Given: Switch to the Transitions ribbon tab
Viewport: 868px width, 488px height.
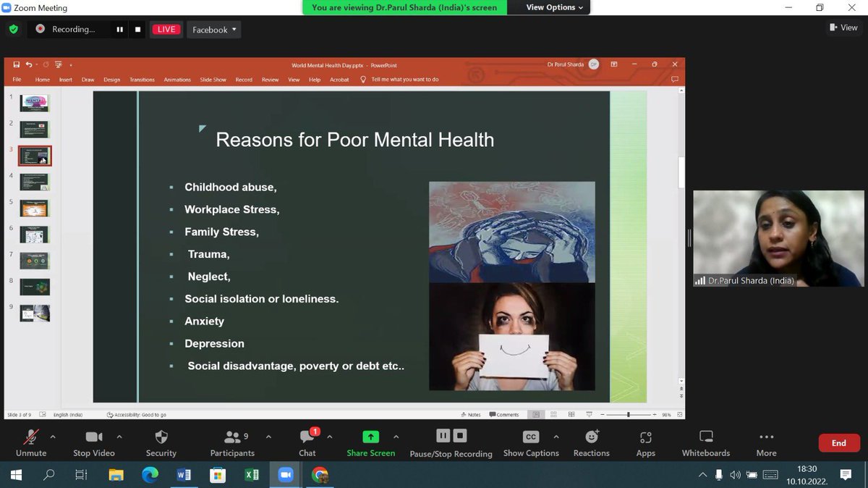Looking at the screenshot, I should 142,80.
